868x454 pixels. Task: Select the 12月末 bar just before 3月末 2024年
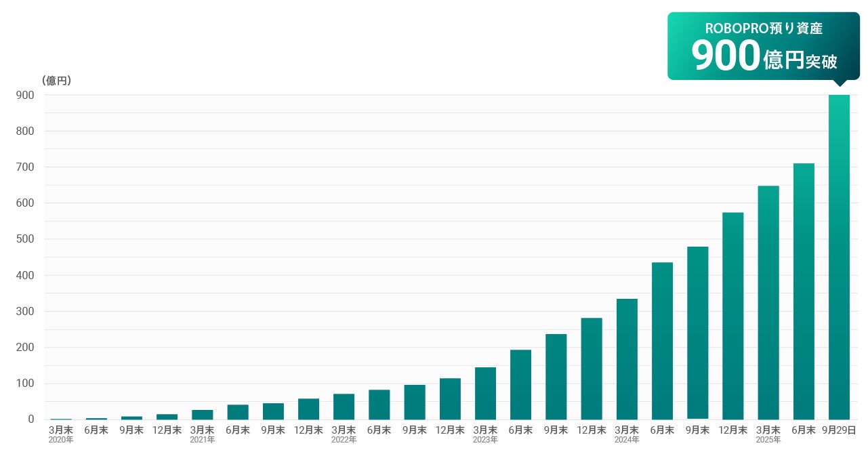point(592,369)
